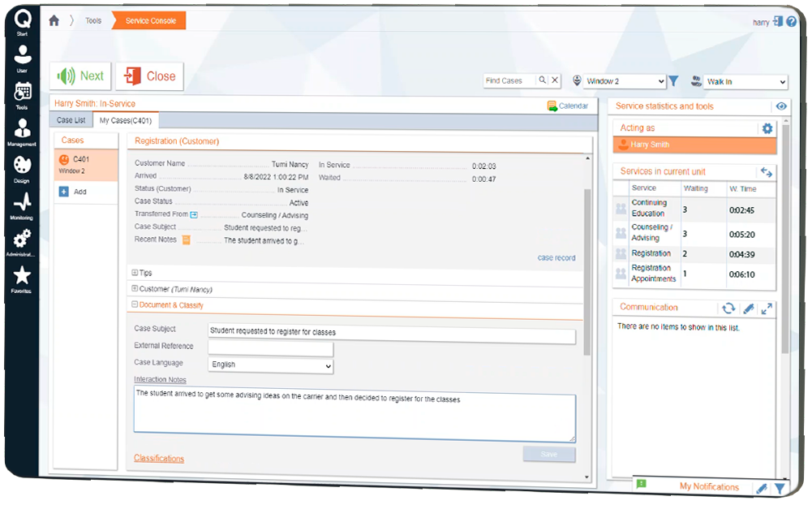Screen dimensions: 812x505
Task: Click the home icon in breadcrumb
Action: [54, 21]
